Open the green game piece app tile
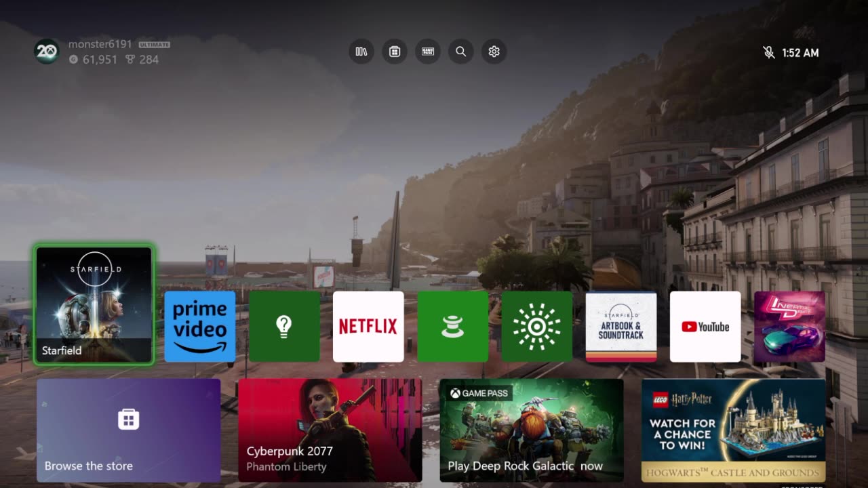 tap(452, 327)
